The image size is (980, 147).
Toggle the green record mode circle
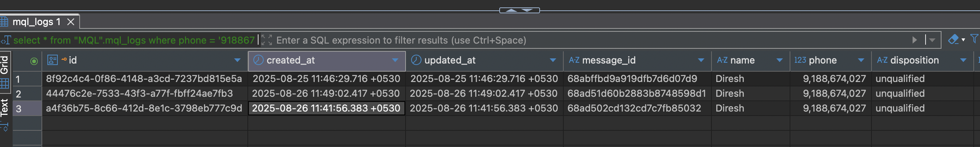tap(34, 61)
